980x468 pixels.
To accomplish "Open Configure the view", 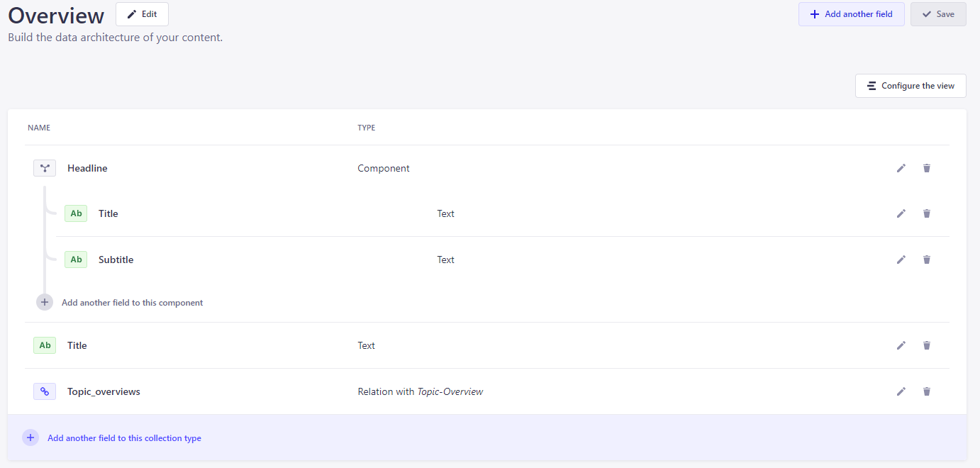I will coord(911,86).
